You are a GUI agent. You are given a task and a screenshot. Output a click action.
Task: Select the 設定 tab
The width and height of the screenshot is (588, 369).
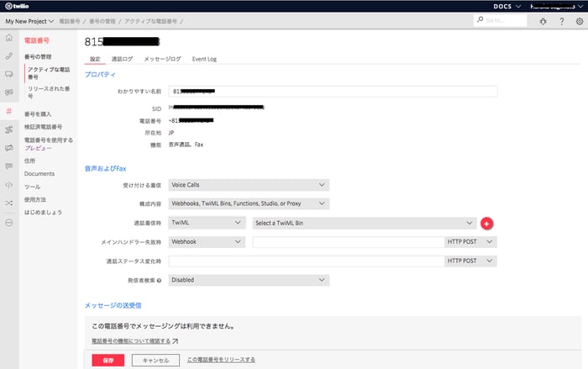click(x=95, y=59)
